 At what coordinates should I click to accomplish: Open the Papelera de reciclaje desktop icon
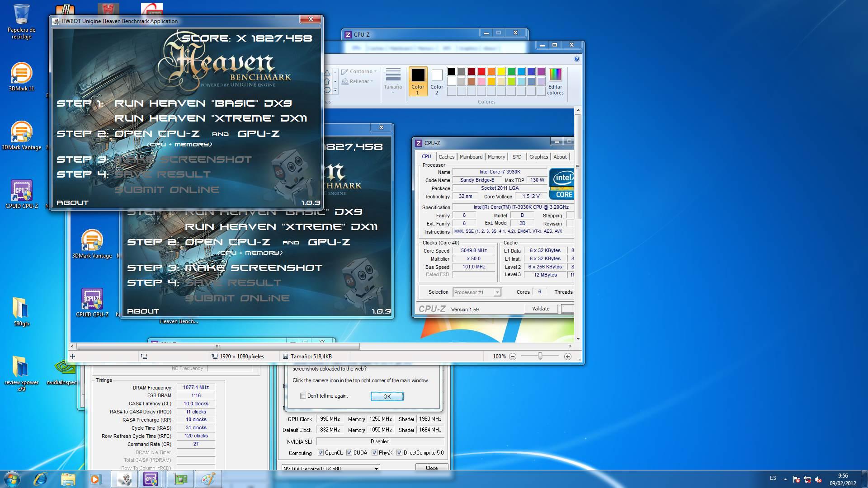click(21, 21)
